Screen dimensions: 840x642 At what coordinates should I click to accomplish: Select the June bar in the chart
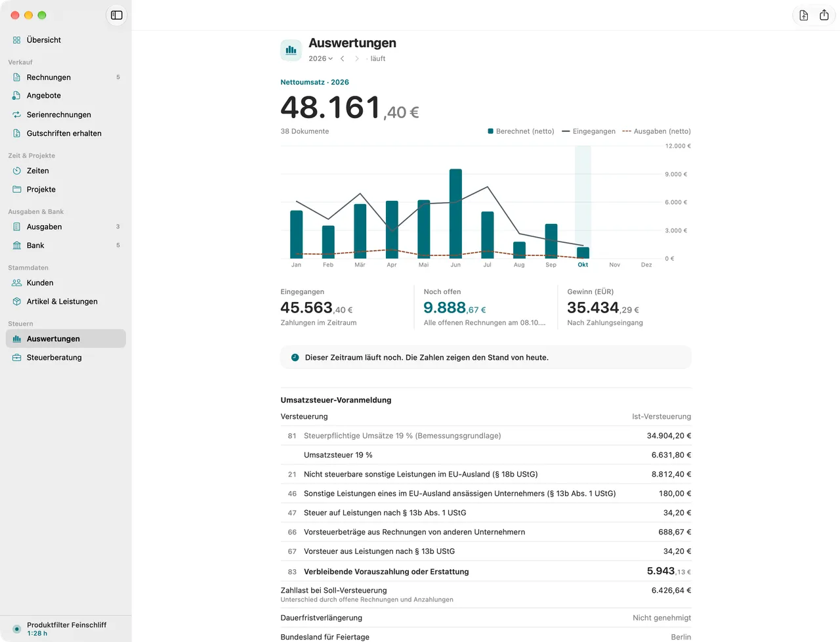tap(455, 213)
